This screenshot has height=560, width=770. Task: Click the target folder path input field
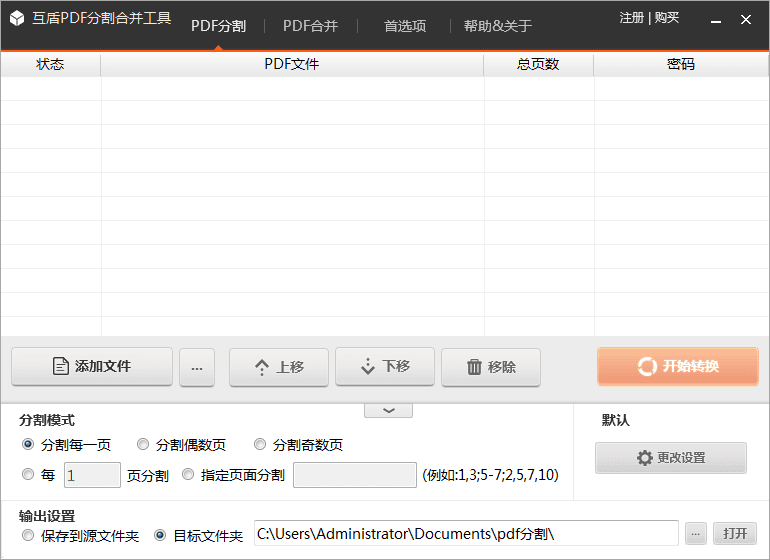[x=465, y=534]
